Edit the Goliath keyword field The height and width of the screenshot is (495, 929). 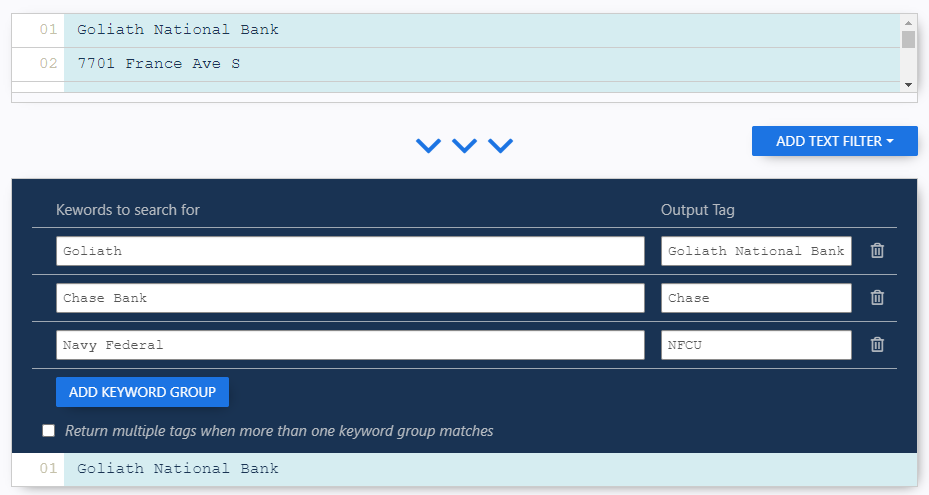(350, 251)
